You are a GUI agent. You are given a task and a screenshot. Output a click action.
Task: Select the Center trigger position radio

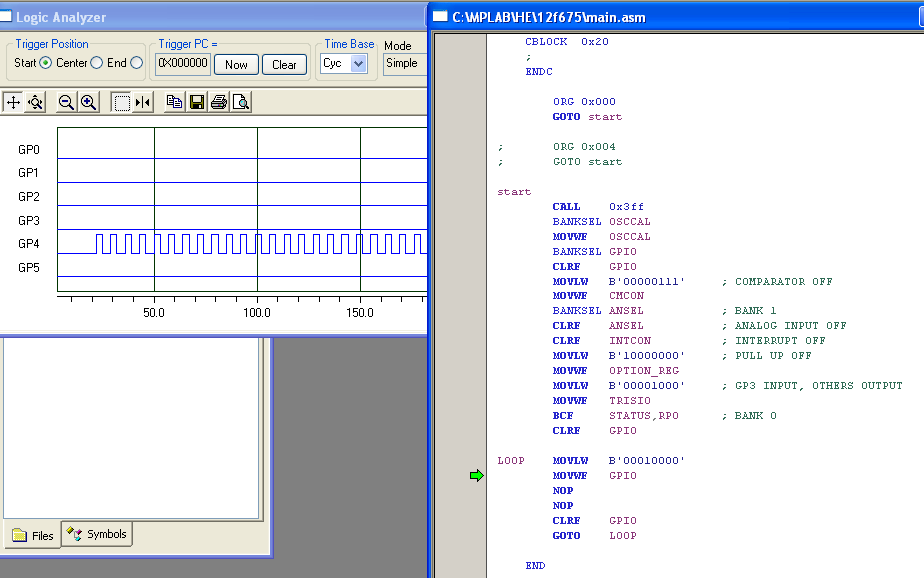(x=96, y=63)
